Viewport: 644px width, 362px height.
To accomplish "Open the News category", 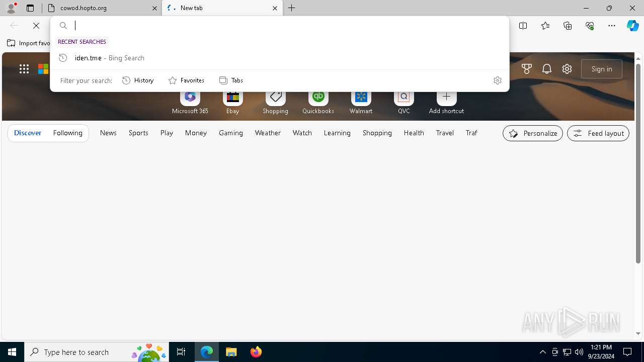I will [x=108, y=133].
